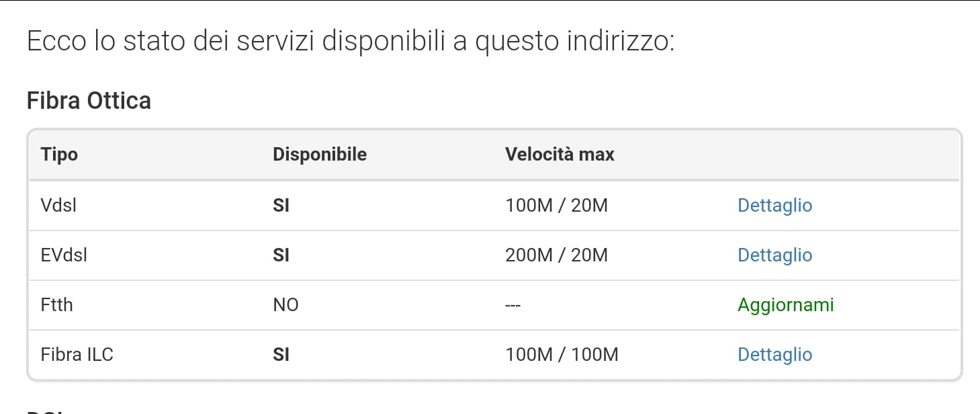Click the SI availability in Fibra ILC row
The height and width of the screenshot is (414, 980).
click(x=281, y=355)
